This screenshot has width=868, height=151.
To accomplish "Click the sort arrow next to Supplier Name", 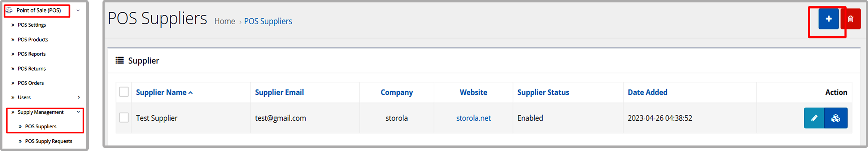I will point(191,93).
